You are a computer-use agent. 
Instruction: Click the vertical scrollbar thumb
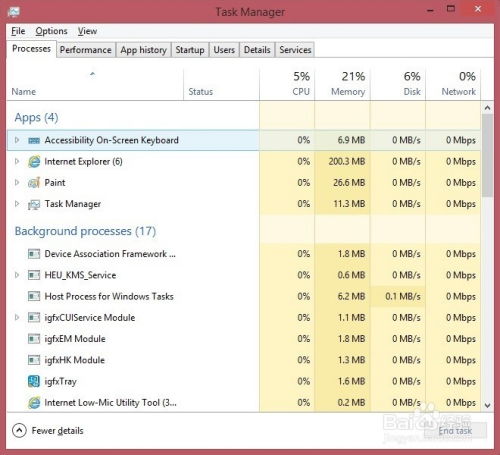pos(487,155)
